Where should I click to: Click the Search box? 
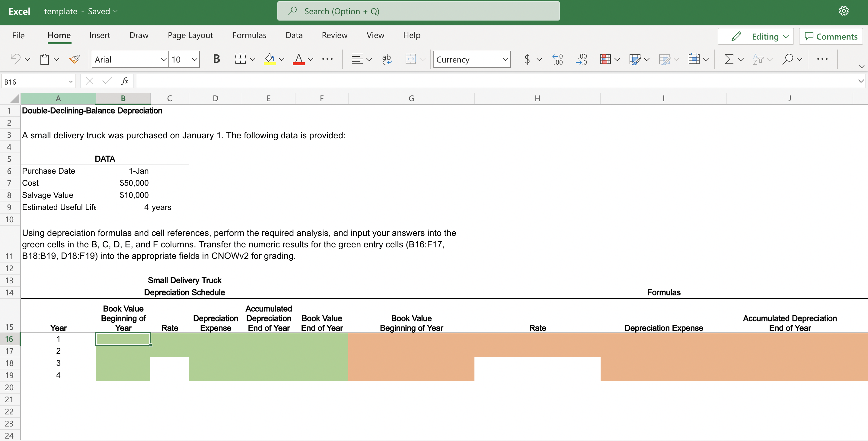pos(418,11)
